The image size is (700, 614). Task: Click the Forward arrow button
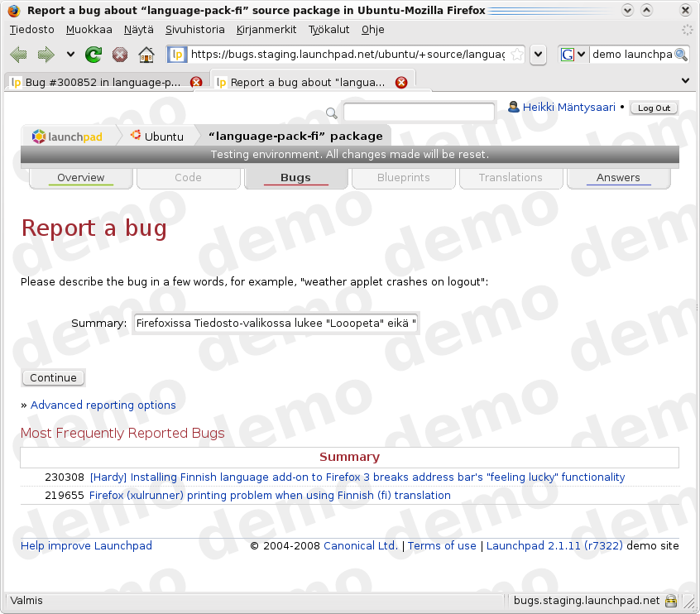46,55
